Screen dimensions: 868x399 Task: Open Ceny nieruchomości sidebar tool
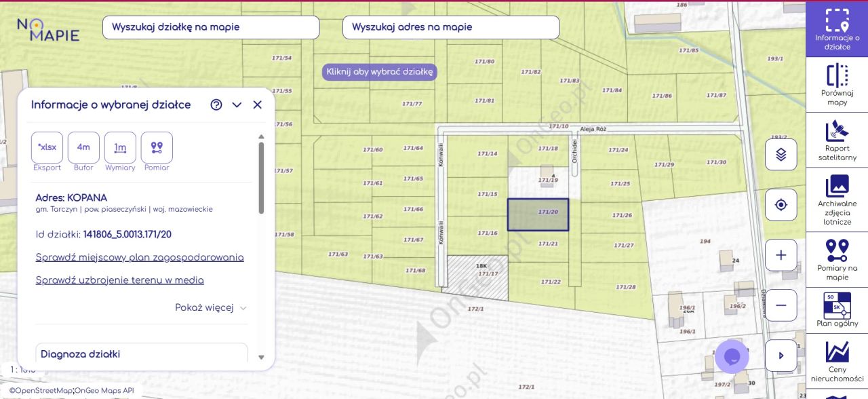point(837,362)
